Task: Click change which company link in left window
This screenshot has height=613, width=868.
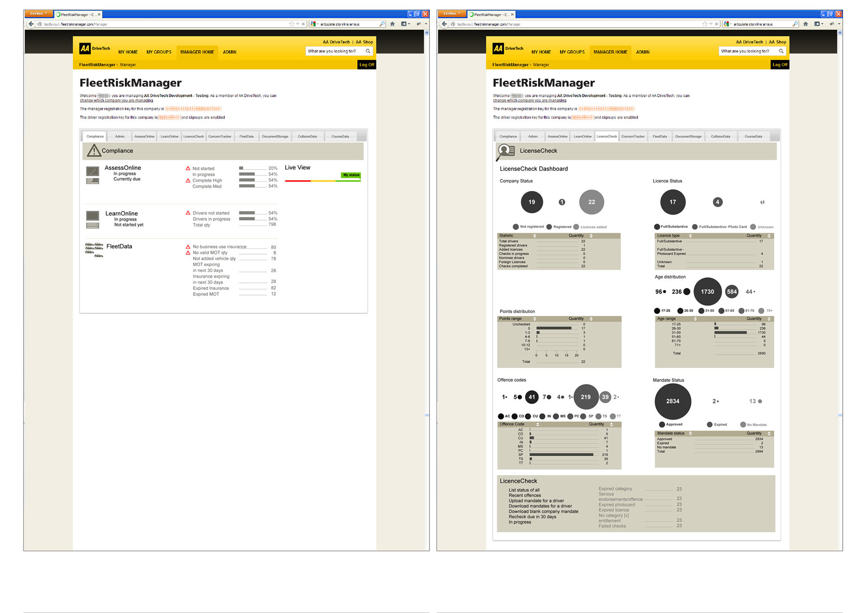Action: 116,100
